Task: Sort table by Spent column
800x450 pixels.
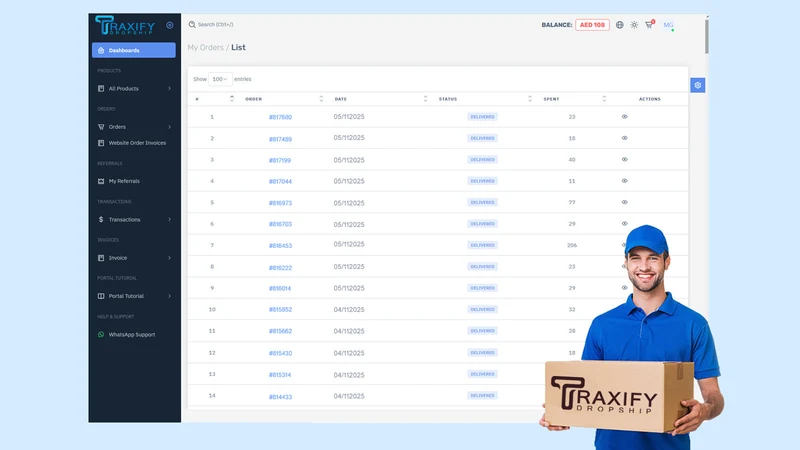Action: (604, 98)
